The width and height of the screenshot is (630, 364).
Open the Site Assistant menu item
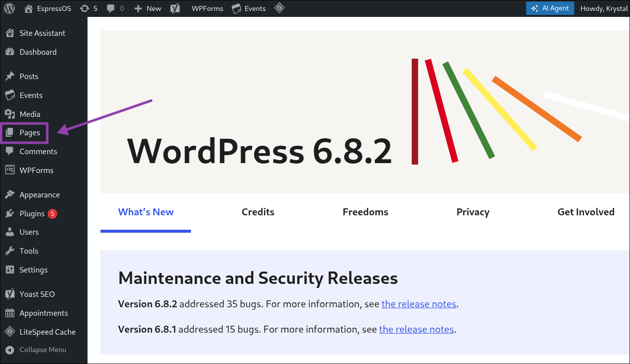pos(42,33)
